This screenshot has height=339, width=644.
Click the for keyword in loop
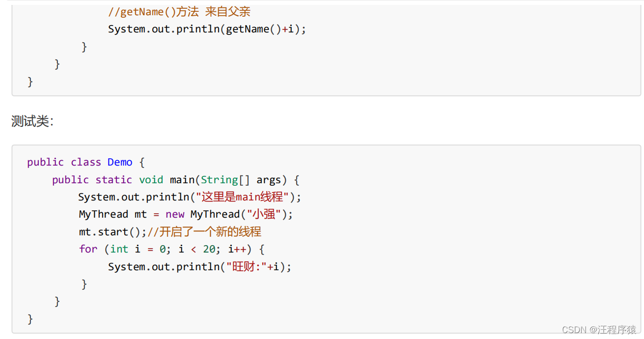(x=88, y=249)
